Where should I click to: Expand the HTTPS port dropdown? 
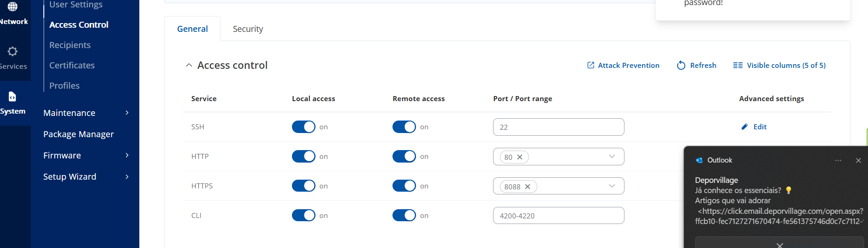coord(612,186)
